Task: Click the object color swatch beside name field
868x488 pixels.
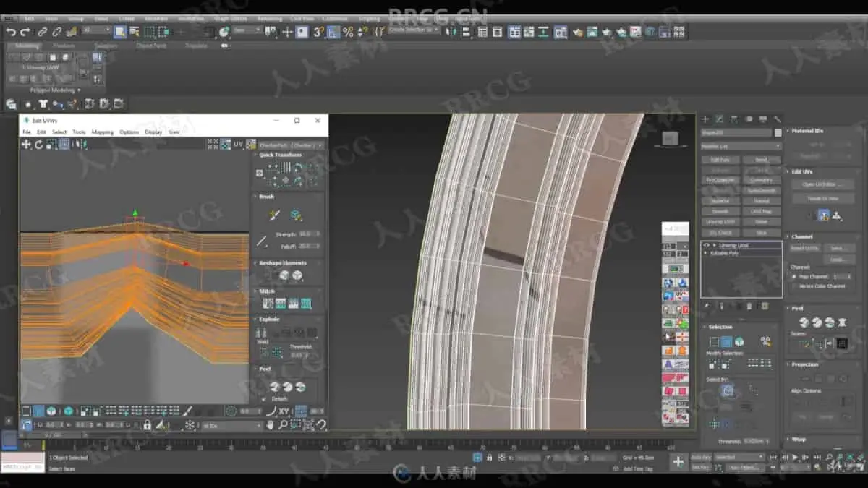Action: (778, 133)
